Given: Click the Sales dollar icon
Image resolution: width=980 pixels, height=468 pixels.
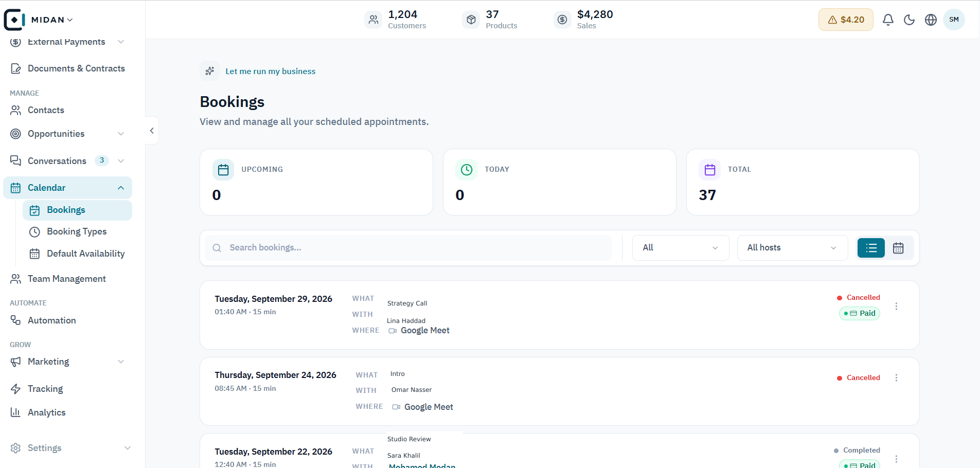Looking at the screenshot, I should tap(562, 20).
